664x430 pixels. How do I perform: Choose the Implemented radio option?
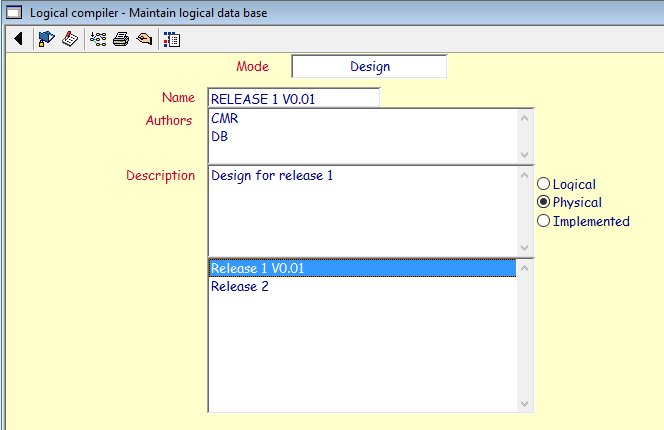tap(544, 221)
